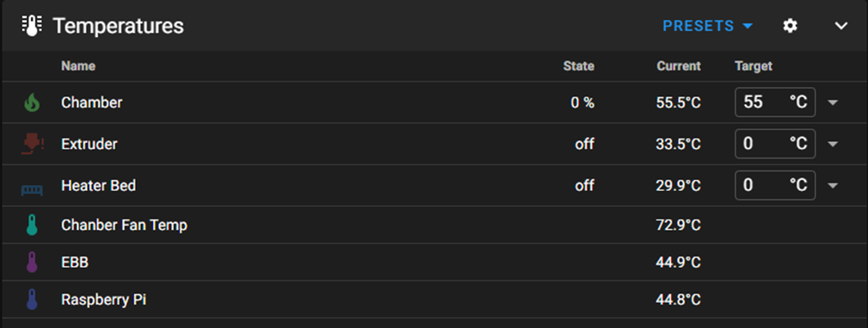Open Extruder target temperature dropdown arrow

(833, 144)
